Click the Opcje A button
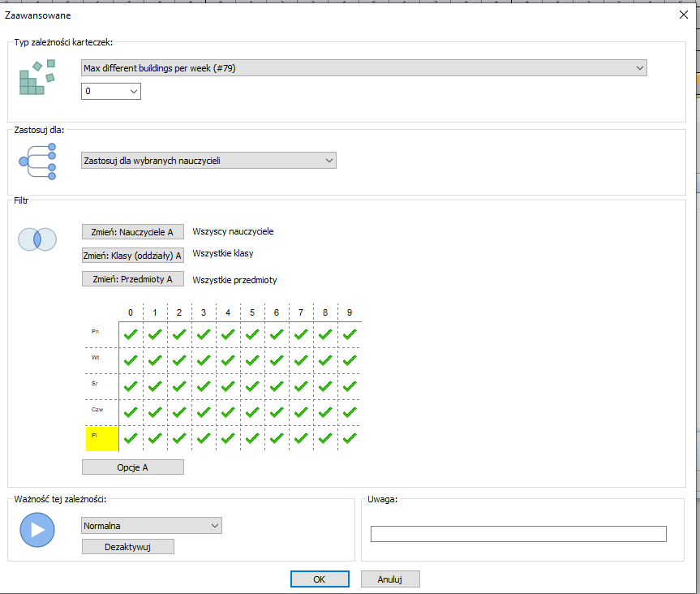Viewport: 700px width, 594px height. [132, 467]
